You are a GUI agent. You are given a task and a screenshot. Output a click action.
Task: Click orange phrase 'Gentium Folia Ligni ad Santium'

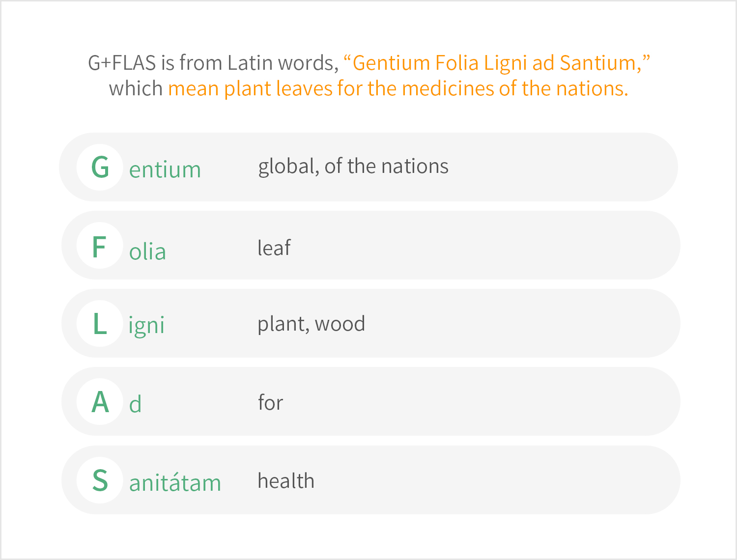(x=496, y=63)
